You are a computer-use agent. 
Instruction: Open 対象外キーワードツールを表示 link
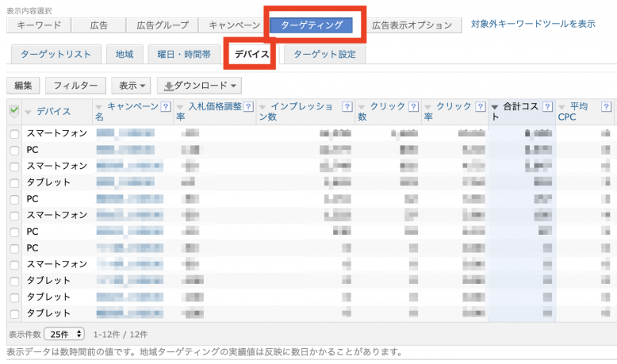coord(532,25)
